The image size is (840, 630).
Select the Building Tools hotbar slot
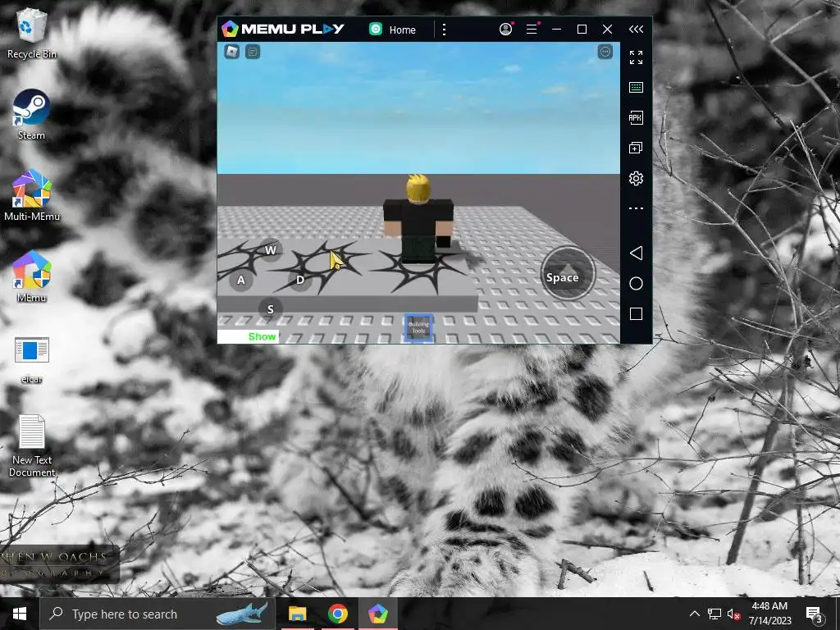coord(418,328)
